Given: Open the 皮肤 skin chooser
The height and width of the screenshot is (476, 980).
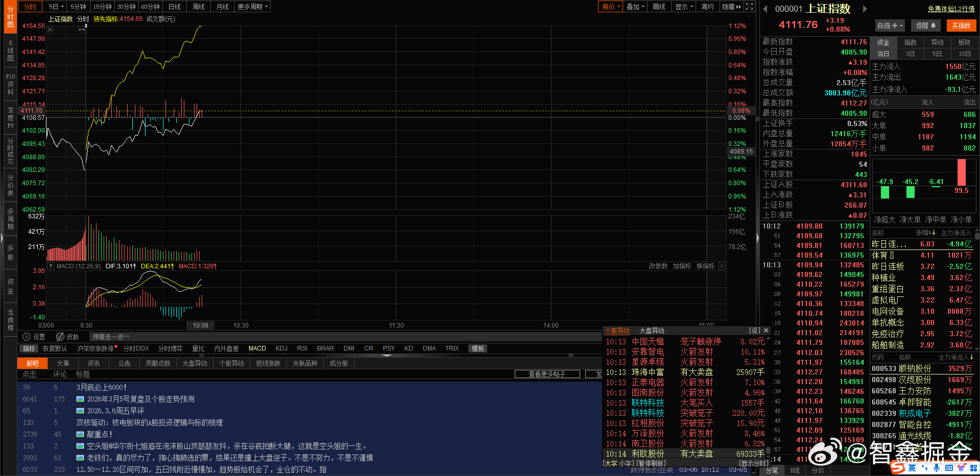Looking at the screenshot, I should point(67,337).
